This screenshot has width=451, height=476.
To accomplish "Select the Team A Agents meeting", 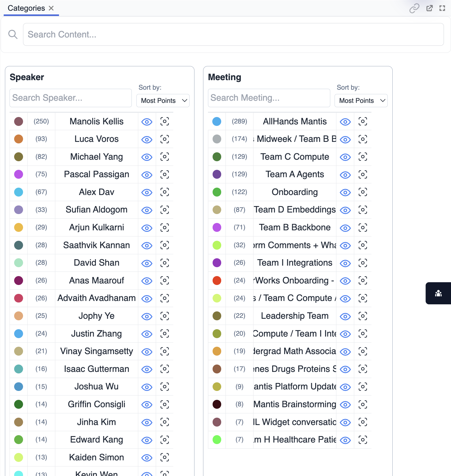I will coord(294,174).
